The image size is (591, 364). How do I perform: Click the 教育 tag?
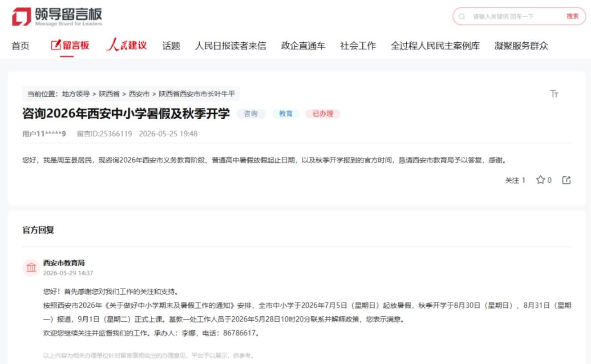[x=286, y=114]
